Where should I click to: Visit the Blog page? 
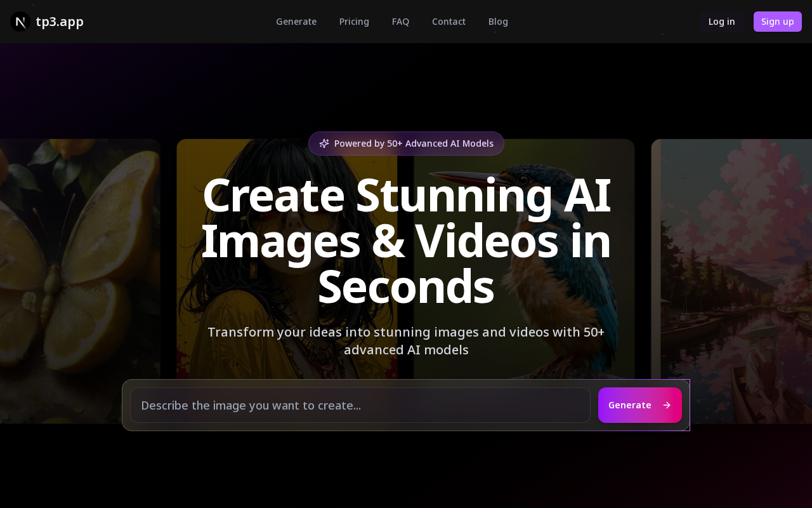(x=498, y=22)
